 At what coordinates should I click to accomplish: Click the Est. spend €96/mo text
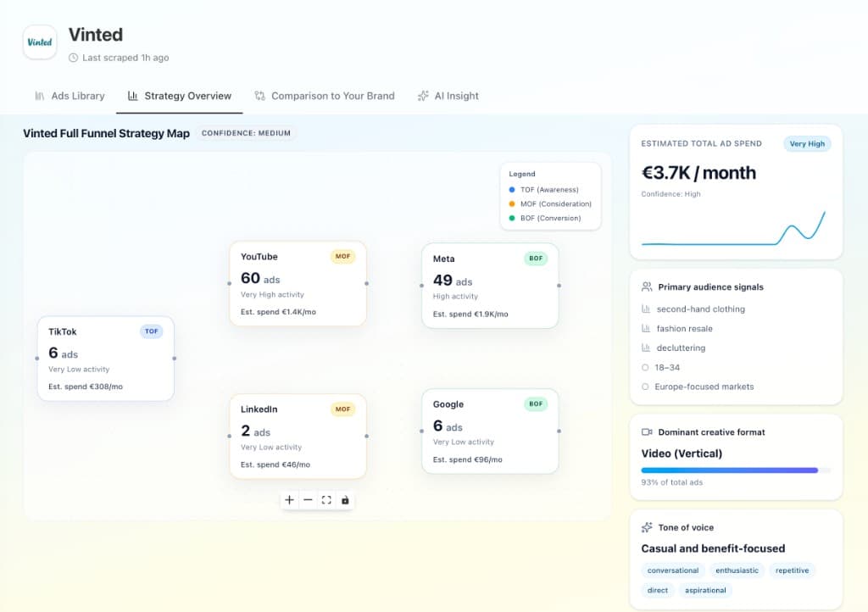[468, 459]
